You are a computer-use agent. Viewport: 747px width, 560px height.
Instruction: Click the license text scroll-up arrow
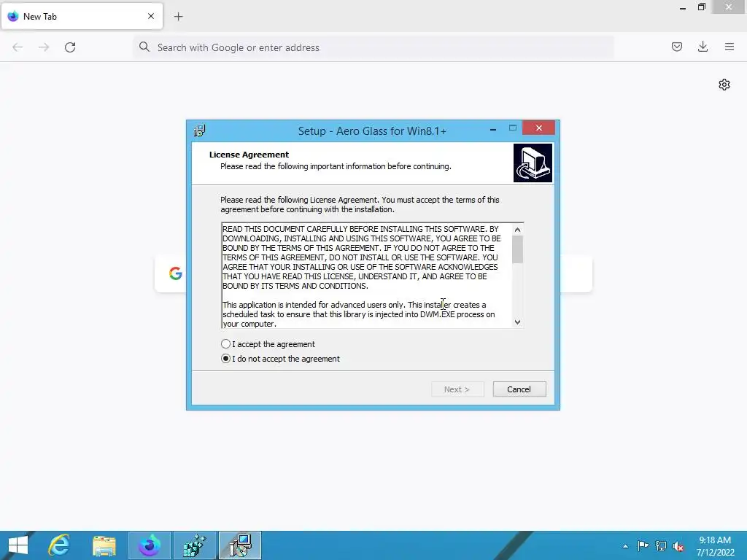(x=517, y=230)
